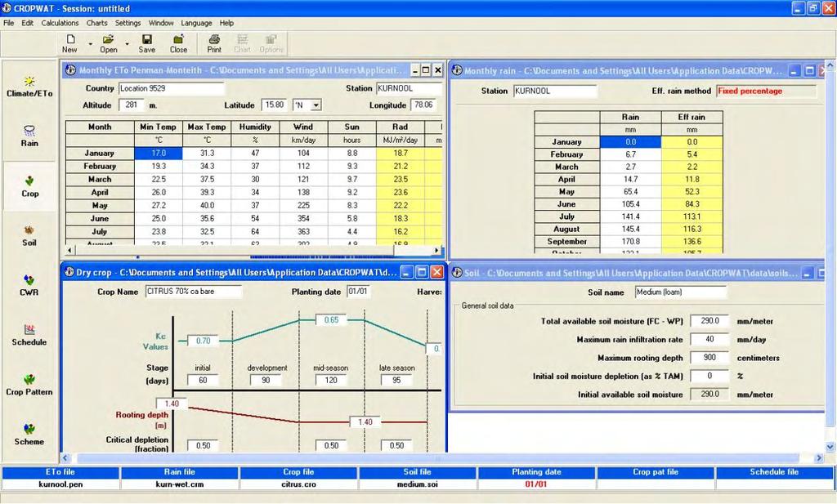The height and width of the screenshot is (504, 837).
Task: Click the ETo Station field KURNOOL
Action: pos(409,88)
